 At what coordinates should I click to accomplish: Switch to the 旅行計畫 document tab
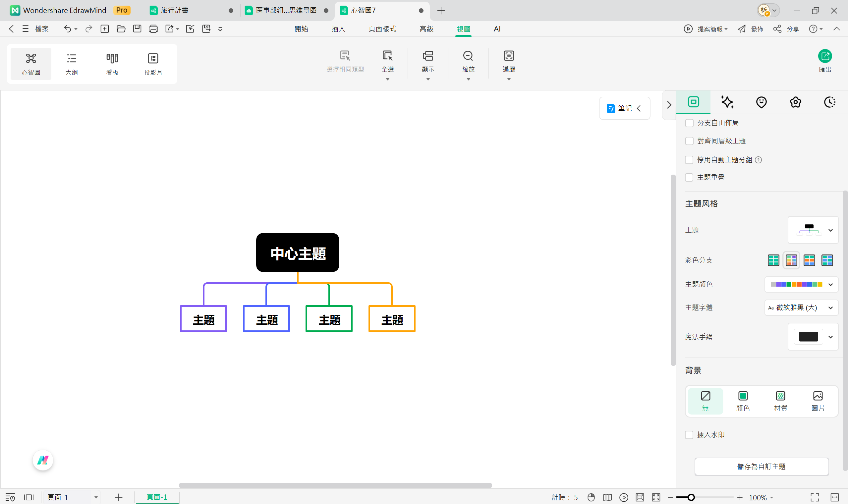(x=175, y=11)
